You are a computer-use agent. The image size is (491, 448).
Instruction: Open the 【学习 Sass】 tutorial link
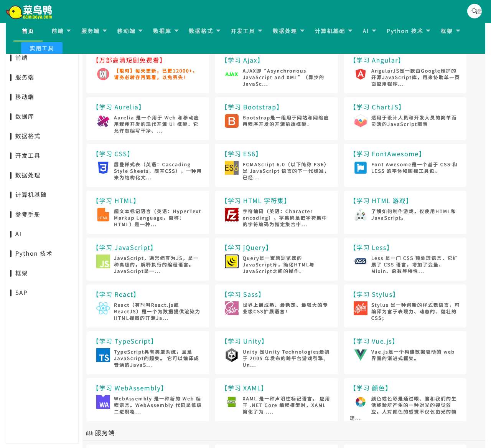(x=242, y=294)
